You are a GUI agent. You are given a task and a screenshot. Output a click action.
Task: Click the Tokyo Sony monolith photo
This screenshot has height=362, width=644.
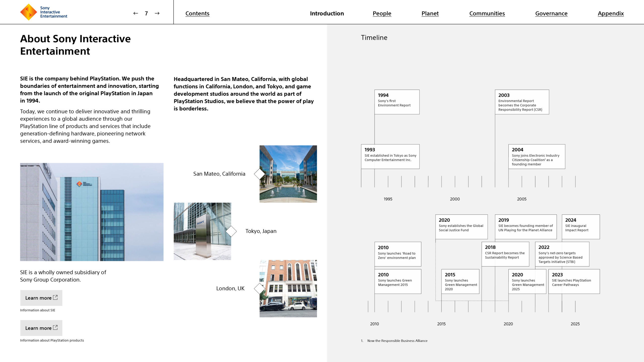click(x=203, y=231)
